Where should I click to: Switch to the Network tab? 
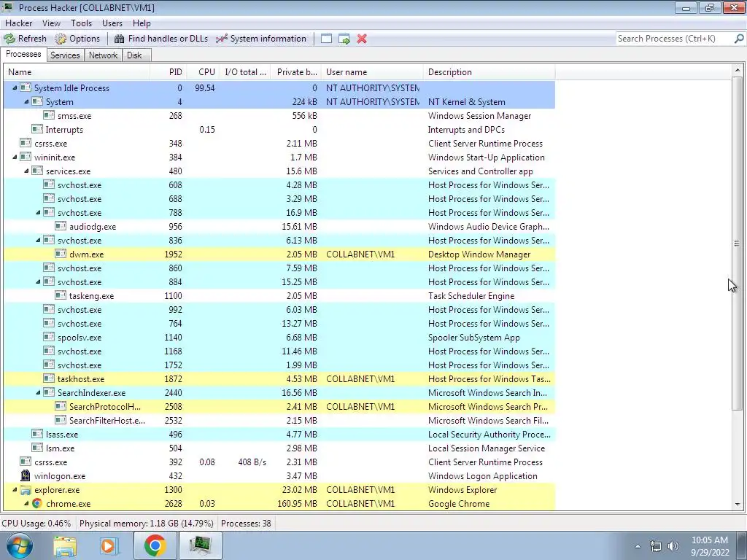click(x=103, y=55)
